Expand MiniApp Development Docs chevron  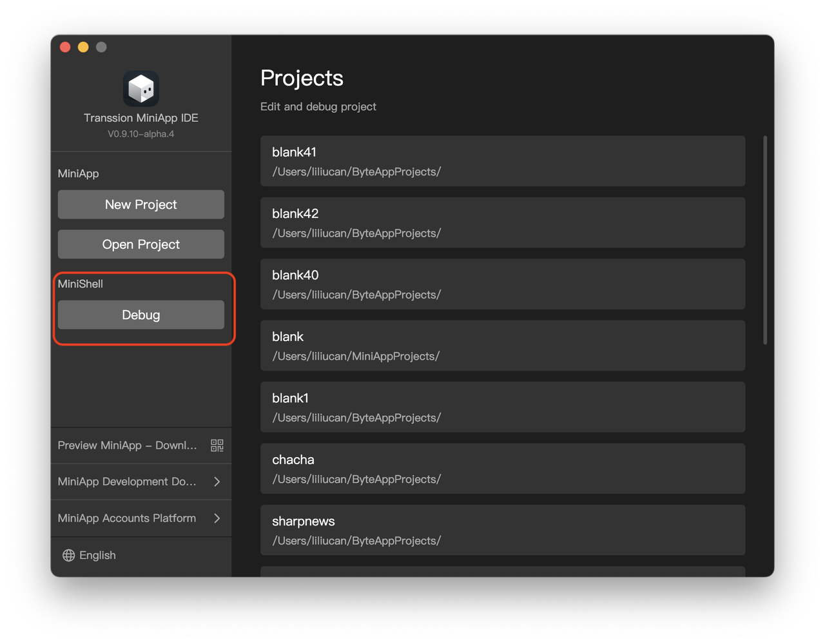coord(217,482)
